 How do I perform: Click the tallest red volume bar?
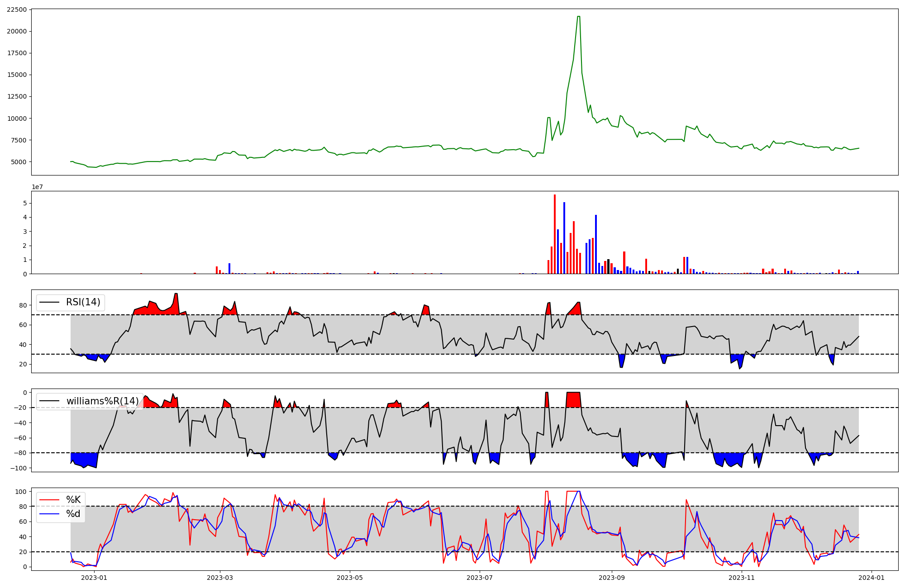point(555,234)
